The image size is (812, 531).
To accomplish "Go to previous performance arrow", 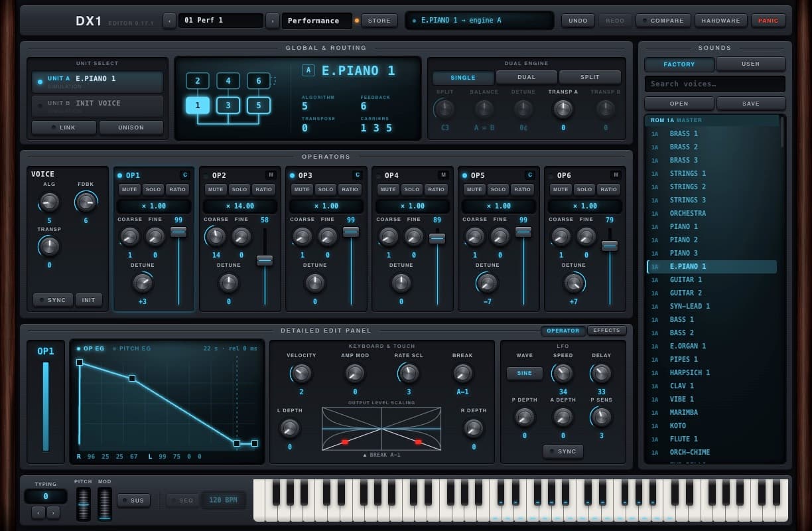I will [x=169, y=21].
